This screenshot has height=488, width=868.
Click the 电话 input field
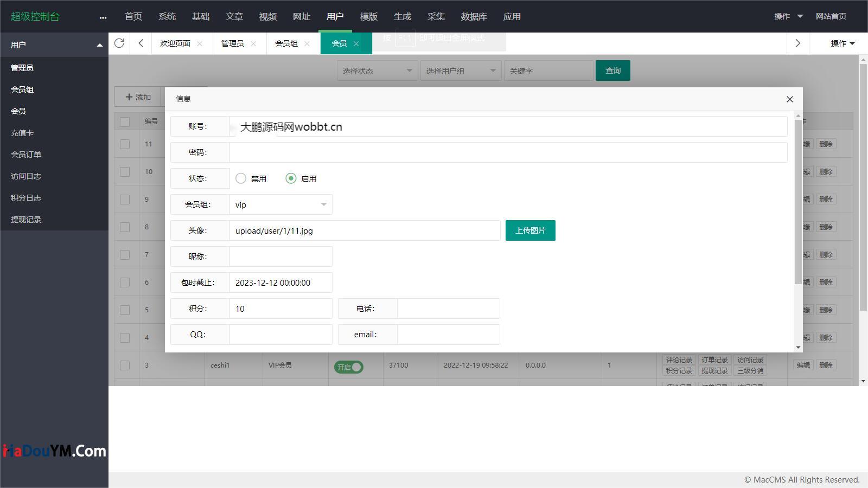pyautogui.click(x=449, y=309)
